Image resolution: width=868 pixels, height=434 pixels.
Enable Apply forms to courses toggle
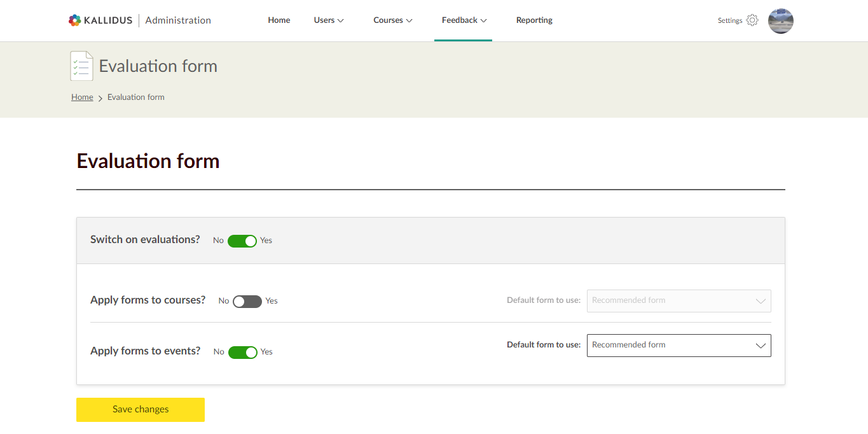[x=247, y=302]
